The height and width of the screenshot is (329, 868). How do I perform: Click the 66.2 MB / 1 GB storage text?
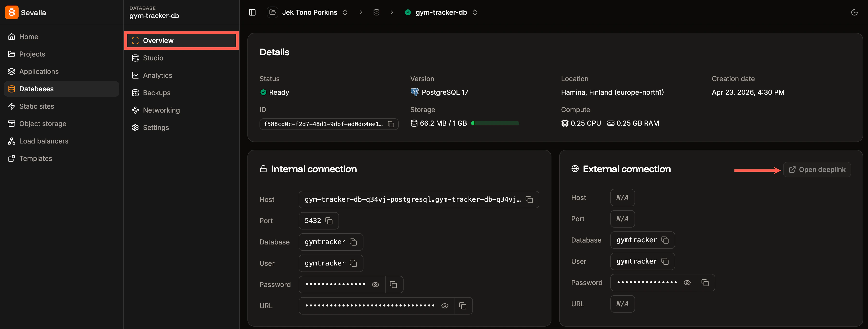443,123
